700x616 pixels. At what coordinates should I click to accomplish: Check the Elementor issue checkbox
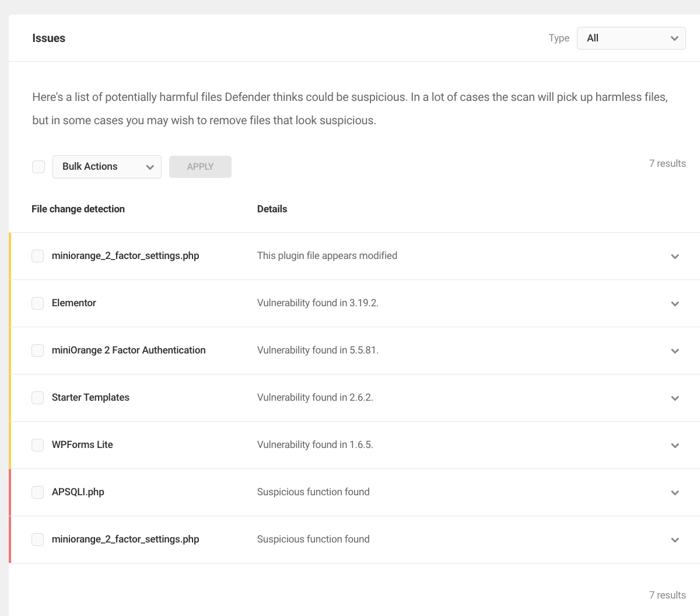click(38, 303)
